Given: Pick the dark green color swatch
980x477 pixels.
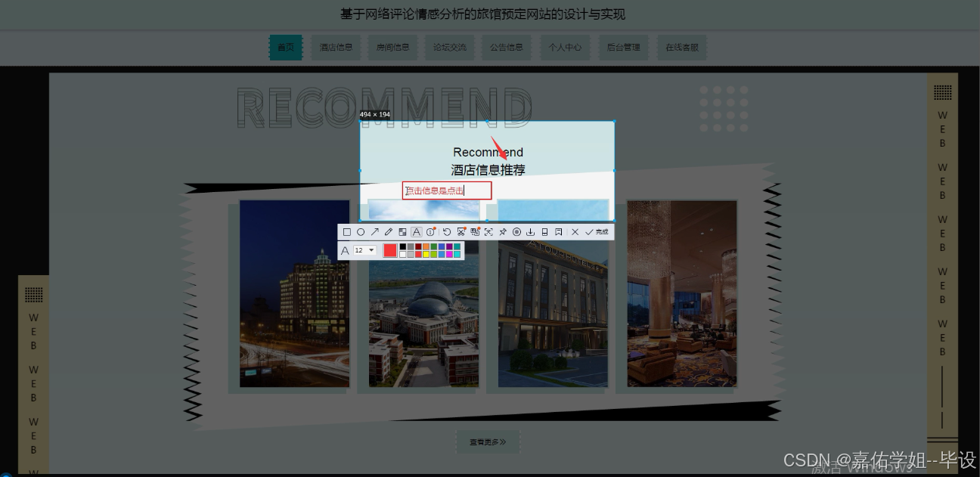Looking at the screenshot, I should click(434, 246).
